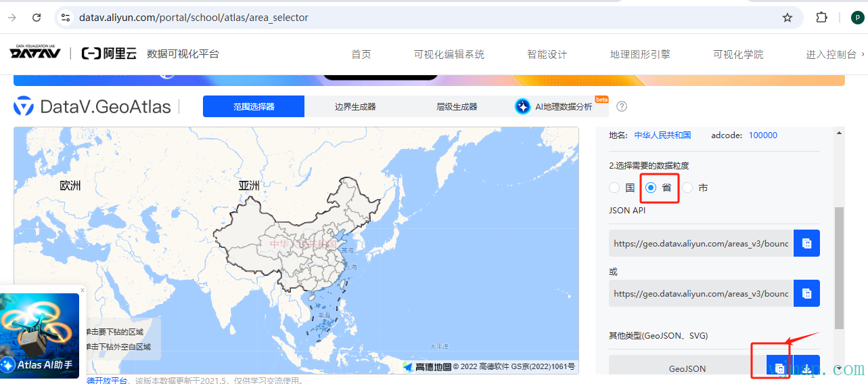868x384 pixels.
Task: Go to 可视化学院 in top navigation
Action: pyautogui.click(x=738, y=54)
